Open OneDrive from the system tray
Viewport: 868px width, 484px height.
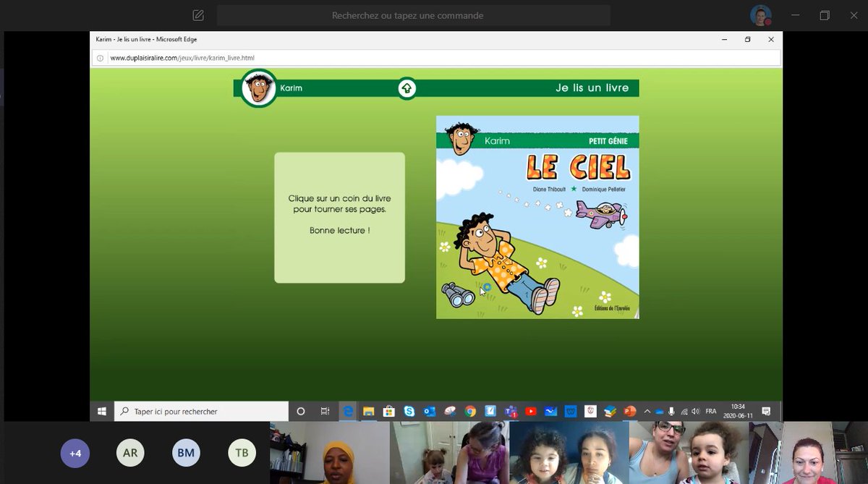[x=659, y=411]
